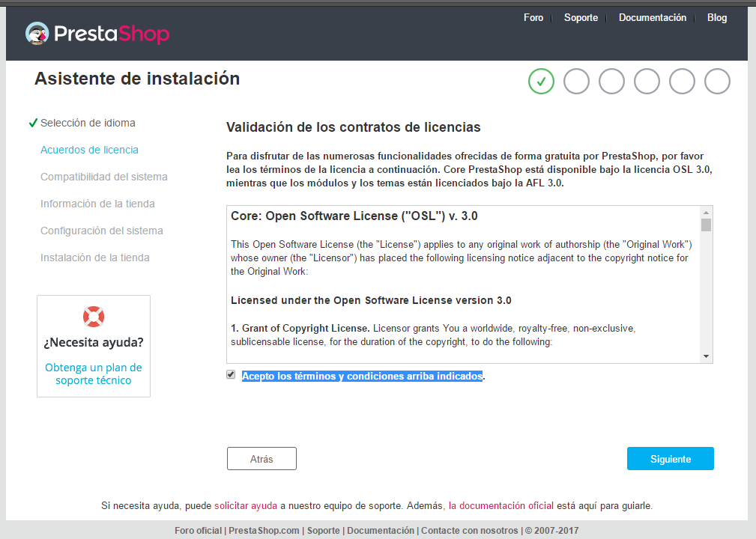Open la documentación oficial link
Screen dimensions: 756x539
(501, 506)
